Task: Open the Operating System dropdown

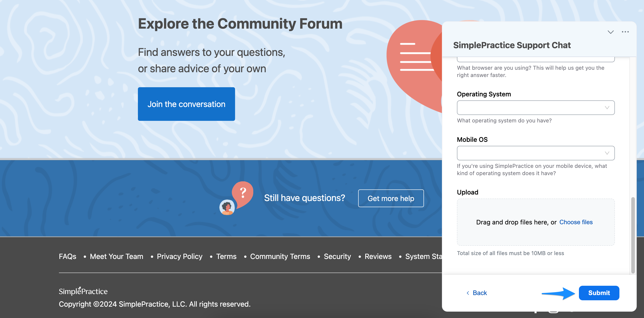Action: tap(535, 108)
